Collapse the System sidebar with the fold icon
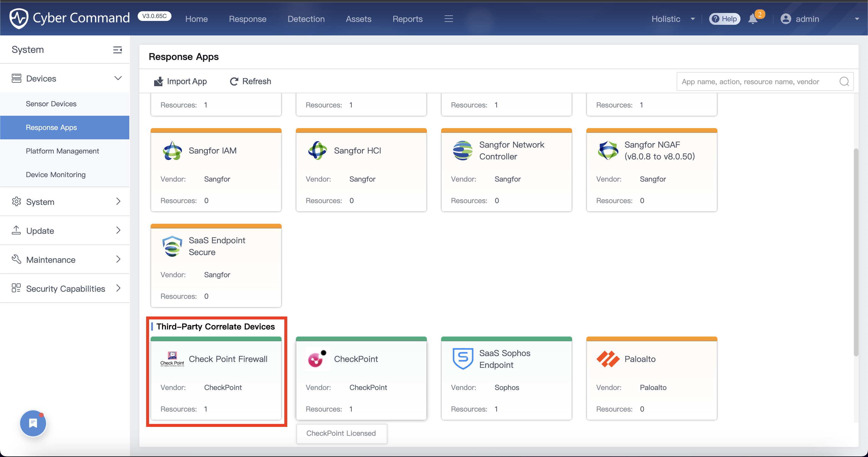The image size is (868, 457). [x=117, y=50]
